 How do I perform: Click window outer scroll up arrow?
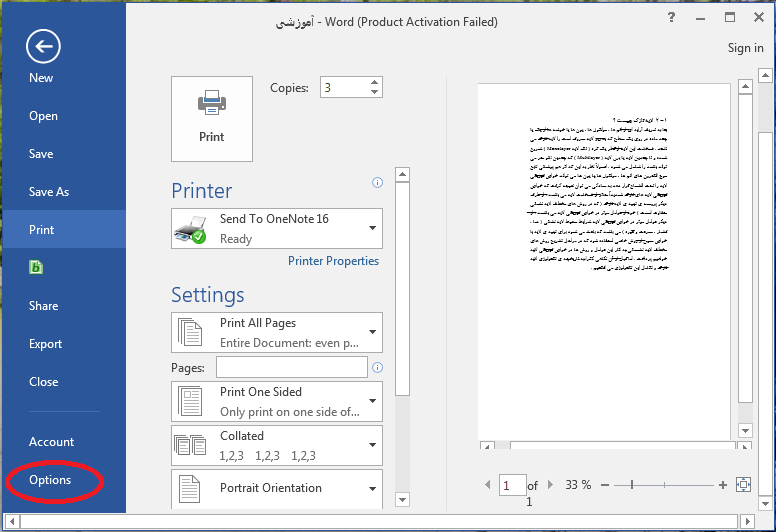coord(765,76)
